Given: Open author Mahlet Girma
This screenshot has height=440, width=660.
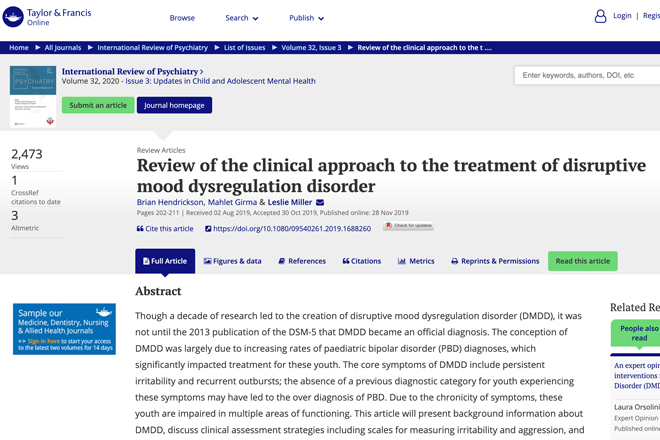Looking at the screenshot, I should 232,202.
